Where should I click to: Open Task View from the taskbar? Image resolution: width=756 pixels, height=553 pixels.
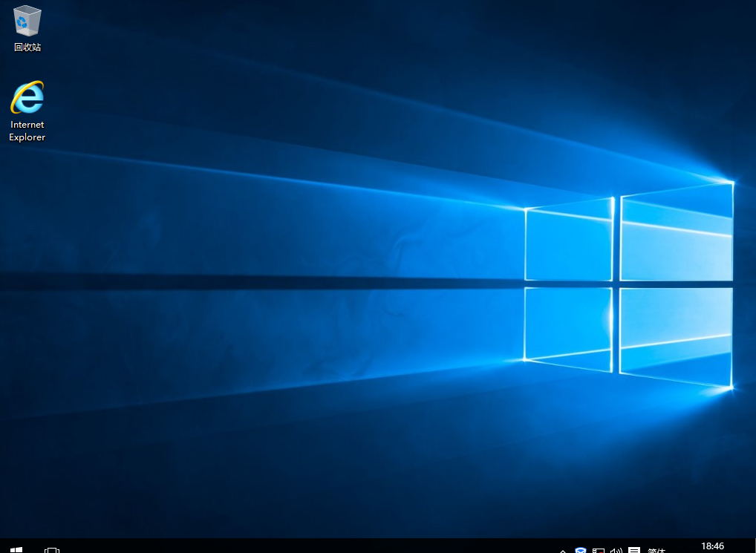click(x=51, y=549)
